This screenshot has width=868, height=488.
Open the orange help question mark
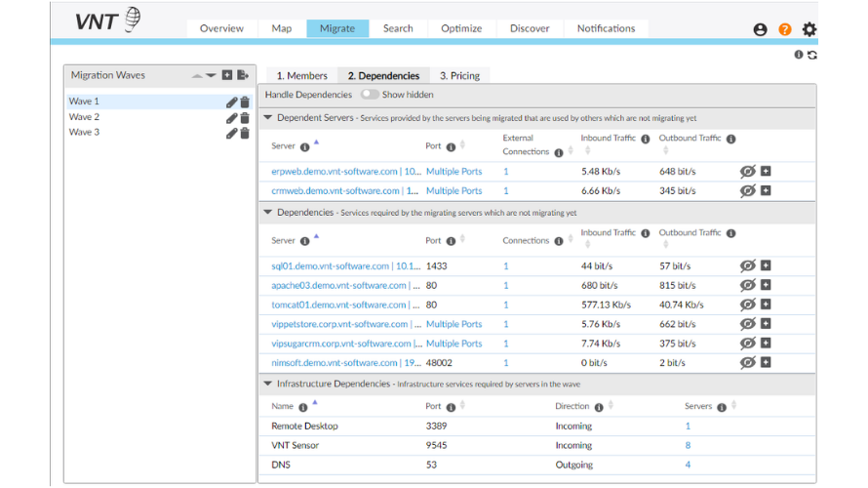point(785,29)
